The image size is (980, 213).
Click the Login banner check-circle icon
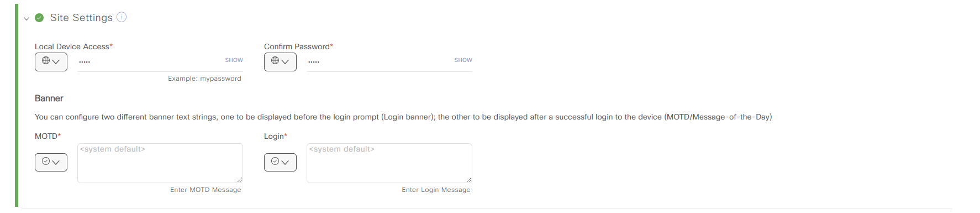[x=275, y=162]
